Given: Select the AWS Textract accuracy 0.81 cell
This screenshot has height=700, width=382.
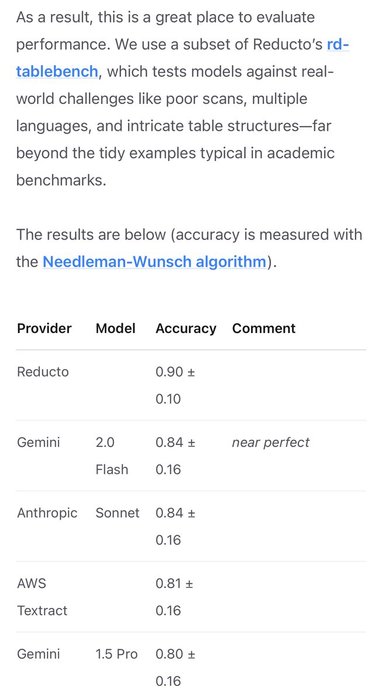Looking at the screenshot, I should [174, 597].
